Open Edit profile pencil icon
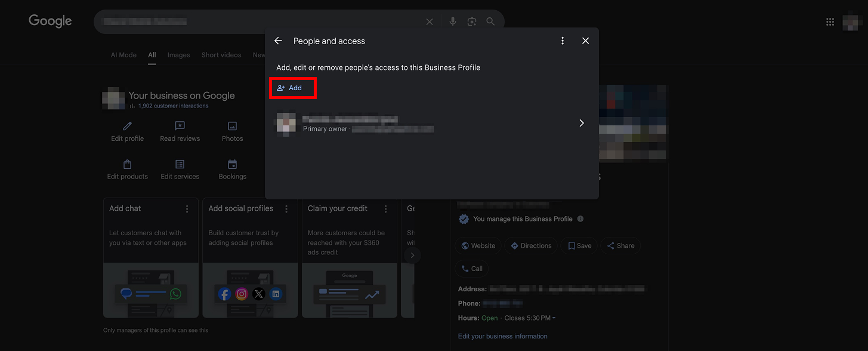This screenshot has width=868, height=351. click(127, 127)
